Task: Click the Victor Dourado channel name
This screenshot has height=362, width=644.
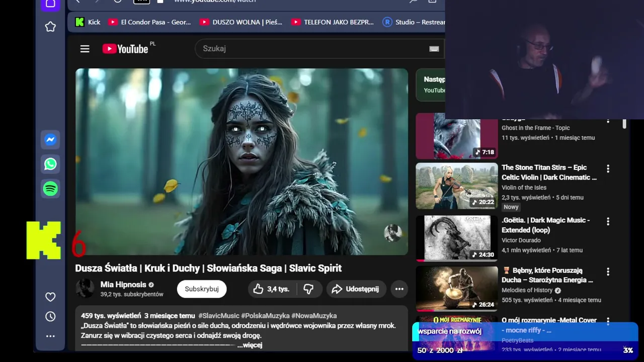Action: [521, 240]
